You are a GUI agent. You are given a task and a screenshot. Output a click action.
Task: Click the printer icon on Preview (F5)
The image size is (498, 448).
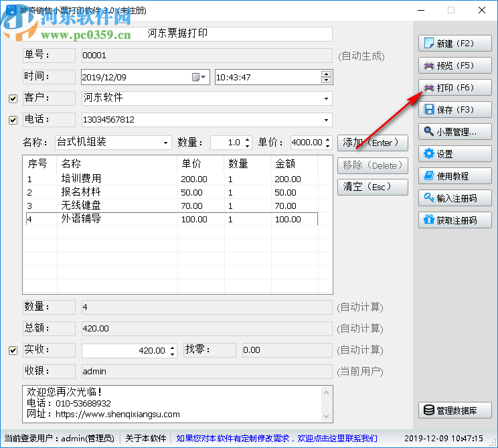429,66
